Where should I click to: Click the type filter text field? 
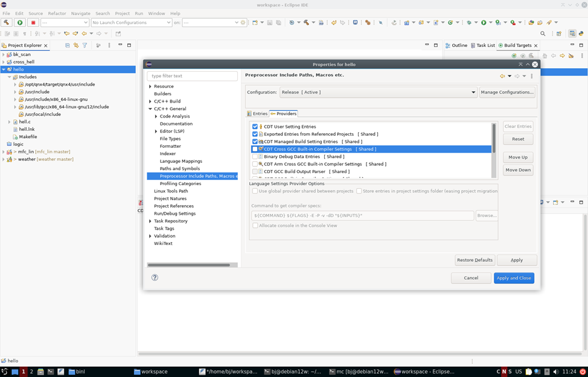point(192,75)
